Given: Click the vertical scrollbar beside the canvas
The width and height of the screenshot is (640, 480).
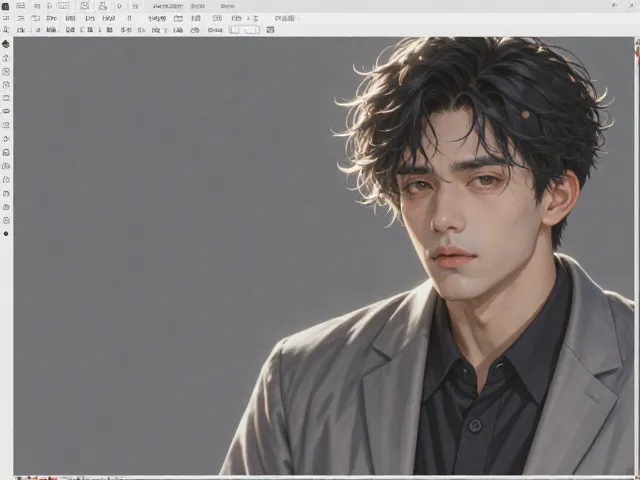Looking at the screenshot, I should tap(637, 257).
